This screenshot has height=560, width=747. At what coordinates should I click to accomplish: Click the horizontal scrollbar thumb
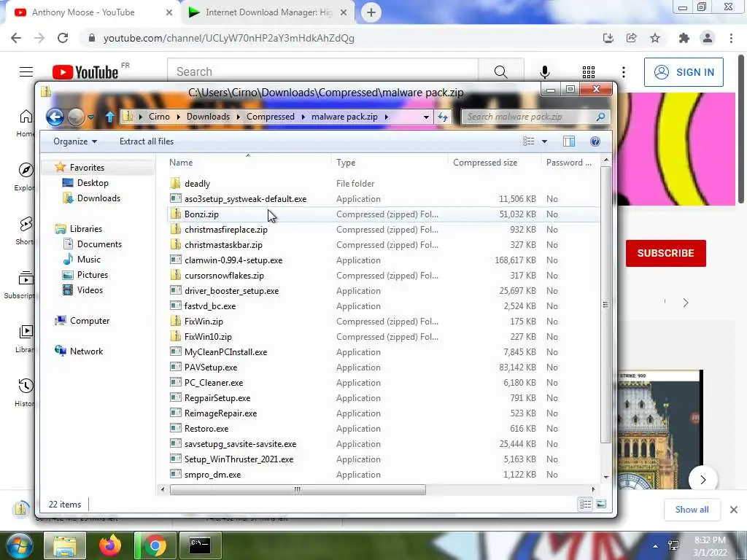[x=298, y=489]
